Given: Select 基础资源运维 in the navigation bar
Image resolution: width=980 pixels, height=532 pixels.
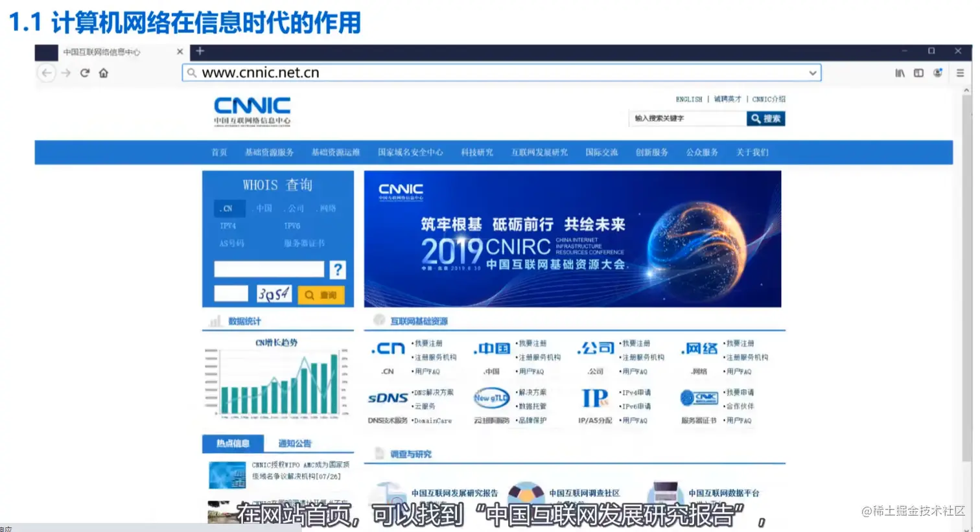Looking at the screenshot, I should pos(336,152).
